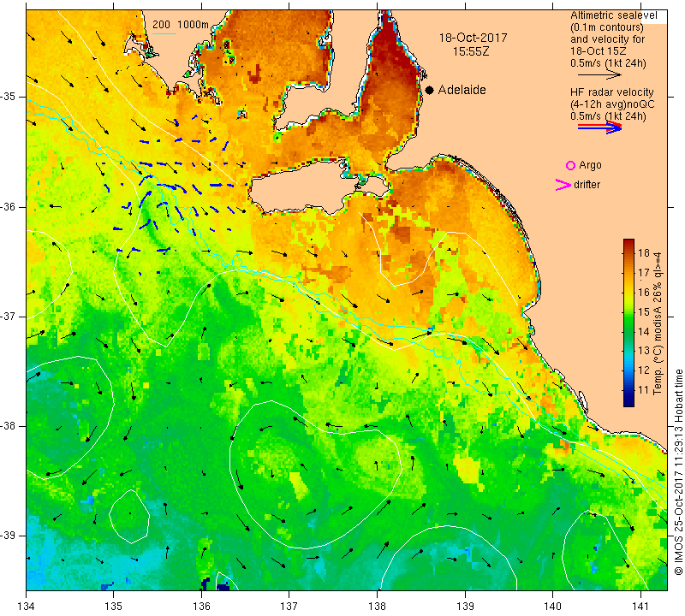Click the 136 longitude axis label

tap(201, 607)
